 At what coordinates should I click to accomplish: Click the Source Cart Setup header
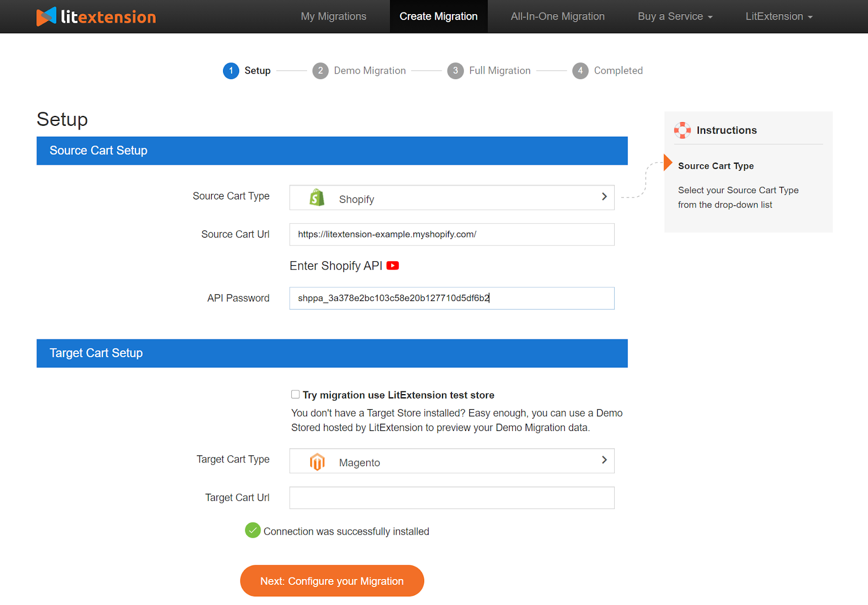[332, 151]
